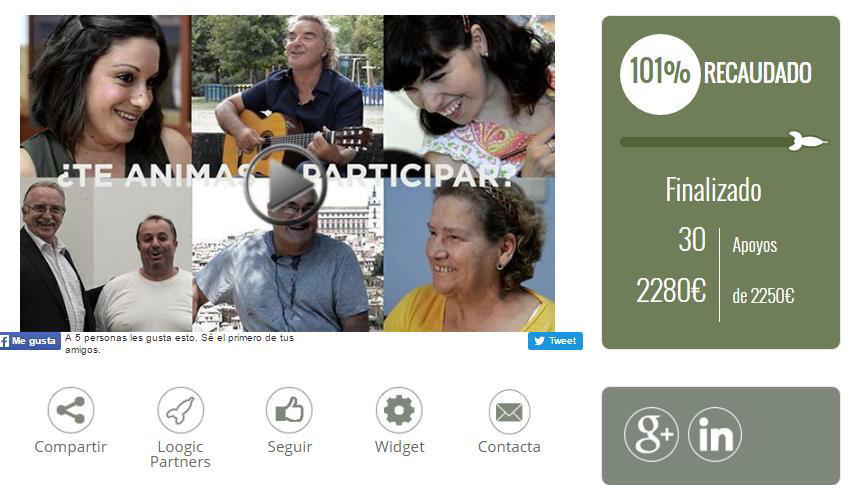Click the Compartir share icon
854x494 pixels.
(71, 410)
